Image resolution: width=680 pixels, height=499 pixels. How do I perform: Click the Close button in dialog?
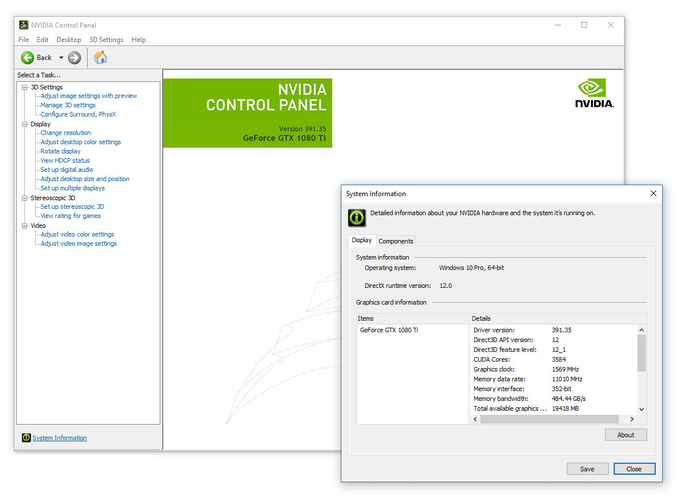634,469
